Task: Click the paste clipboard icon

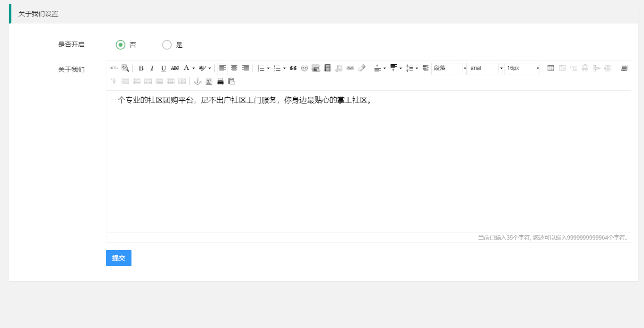Action: pos(232,81)
